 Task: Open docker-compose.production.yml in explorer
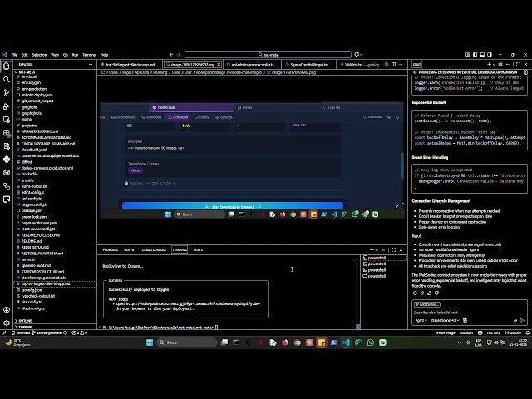pos(47,168)
